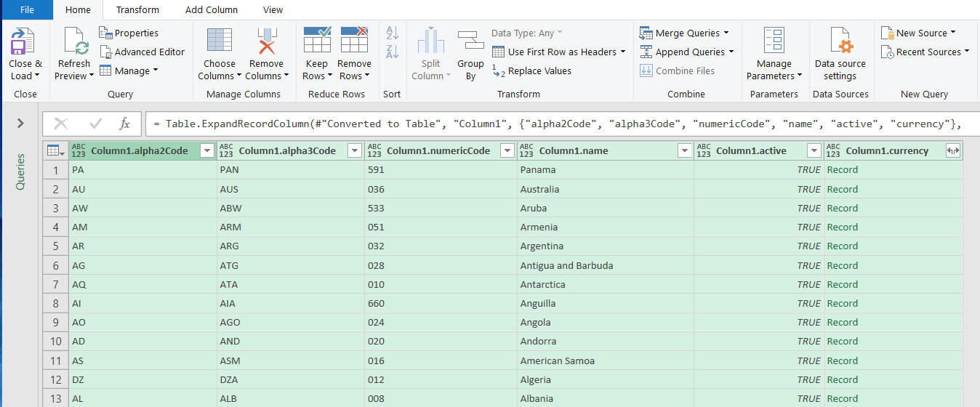This screenshot has width=980, height=407.
Task: Click the Refresh Preview icon
Action: [x=75, y=42]
